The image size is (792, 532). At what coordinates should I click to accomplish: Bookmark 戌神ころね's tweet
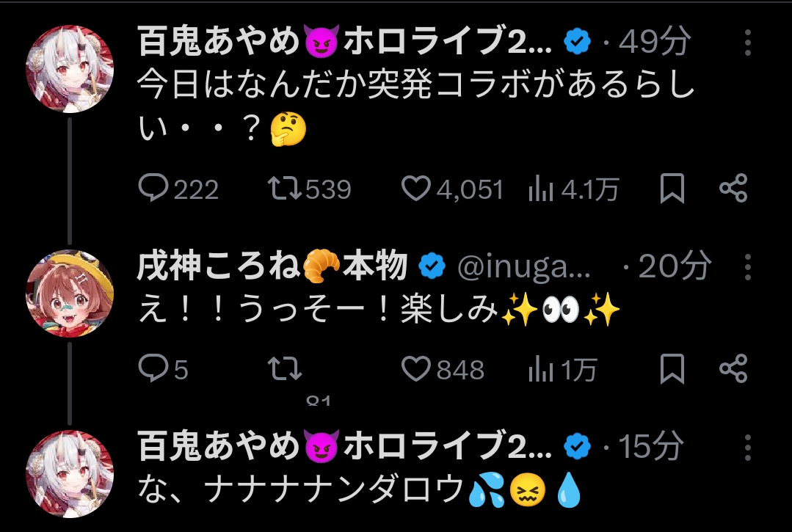(x=672, y=369)
